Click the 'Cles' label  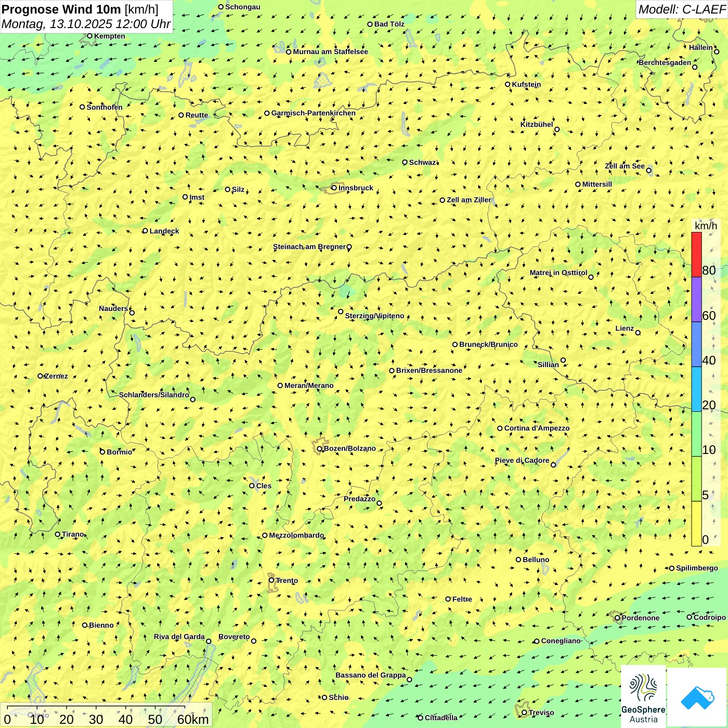coord(264,486)
